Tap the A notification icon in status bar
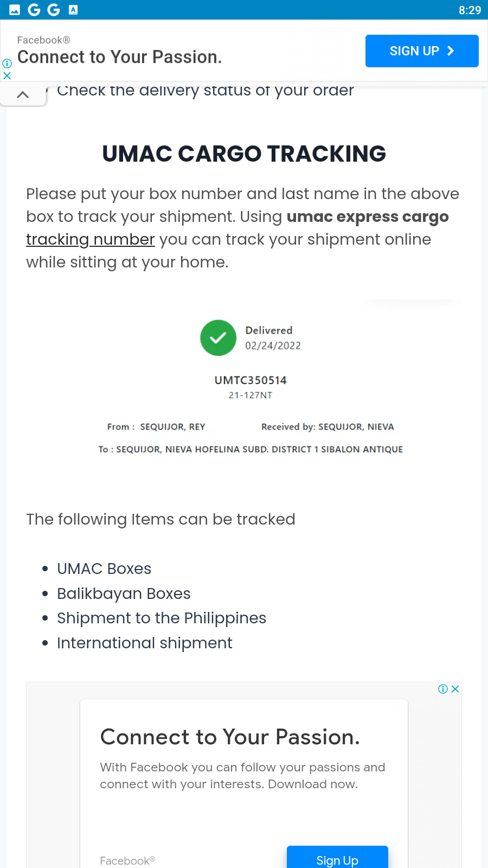The image size is (488, 868). (x=73, y=10)
